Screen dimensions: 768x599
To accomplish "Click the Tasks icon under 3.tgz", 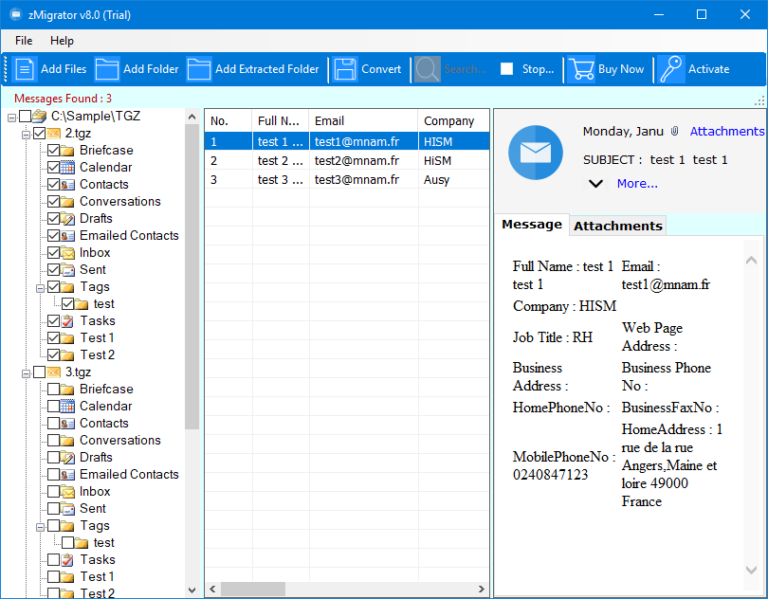I will pyautogui.click(x=68, y=560).
